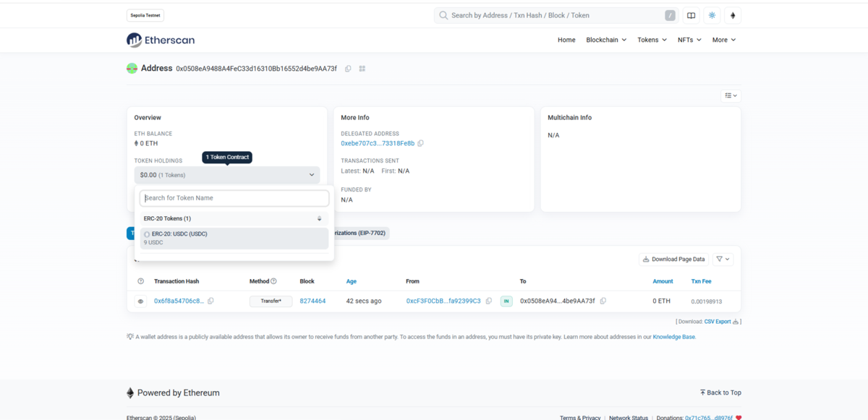Viewport: 868px width, 420px height.
Task: Click the help icon beside Method column
Action: (273, 281)
